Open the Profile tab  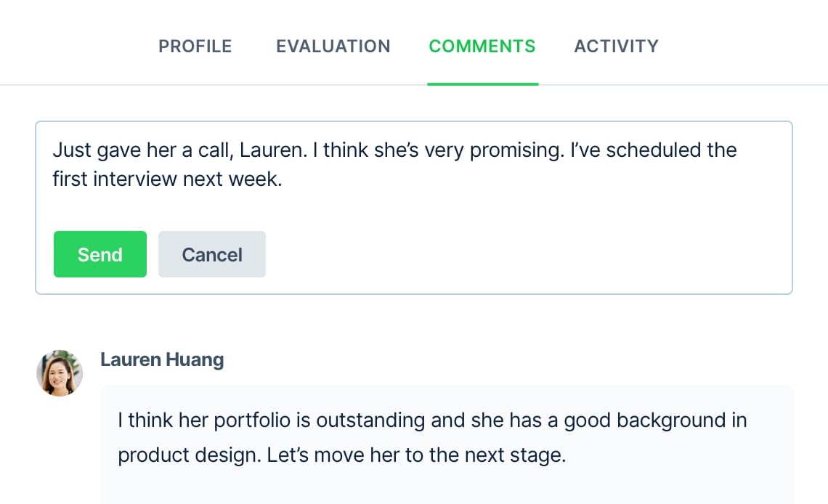(x=195, y=46)
